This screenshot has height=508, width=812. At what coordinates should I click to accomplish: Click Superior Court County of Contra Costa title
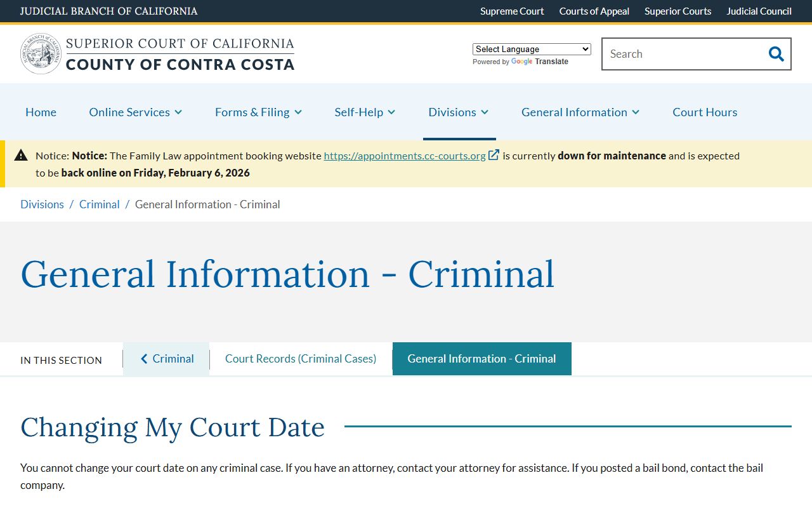[180, 54]
